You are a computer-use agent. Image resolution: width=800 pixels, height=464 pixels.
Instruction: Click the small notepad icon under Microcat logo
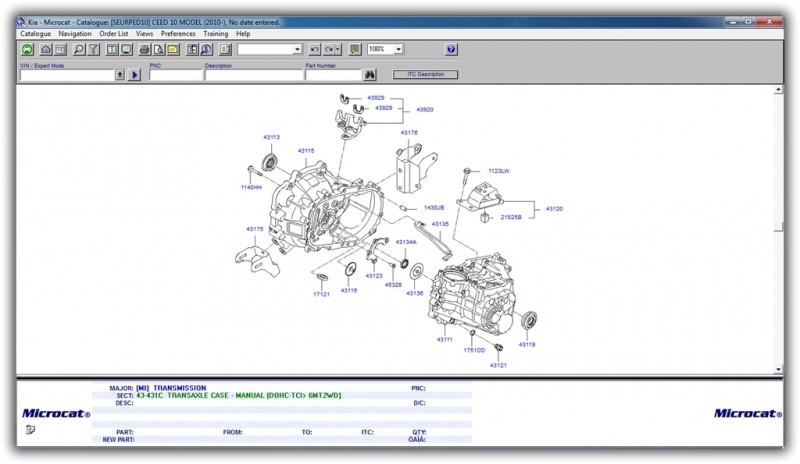point(30,430)
